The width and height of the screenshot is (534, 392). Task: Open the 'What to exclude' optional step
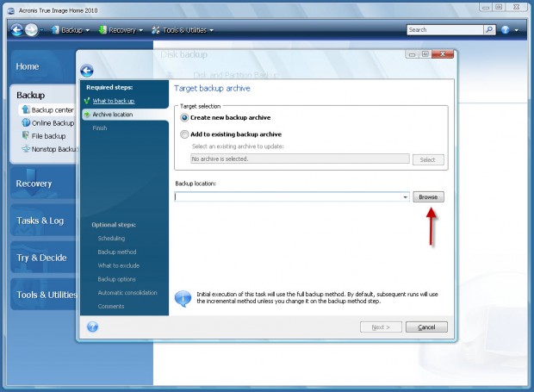pyautogui.click(x=119, y=265)
